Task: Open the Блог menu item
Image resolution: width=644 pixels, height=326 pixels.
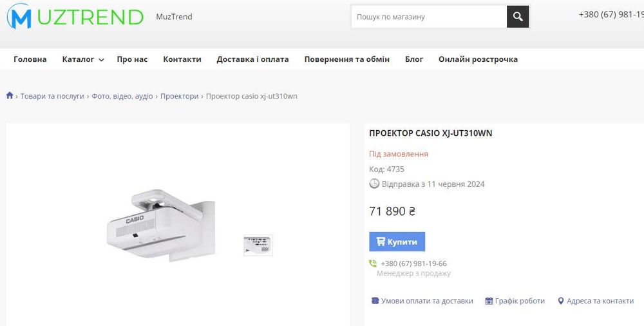Action: pos(414,59)
